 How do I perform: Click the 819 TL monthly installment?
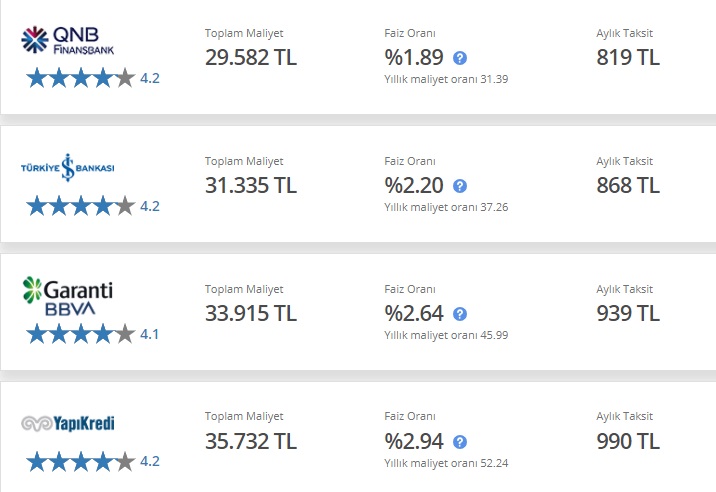click(628, 58)
